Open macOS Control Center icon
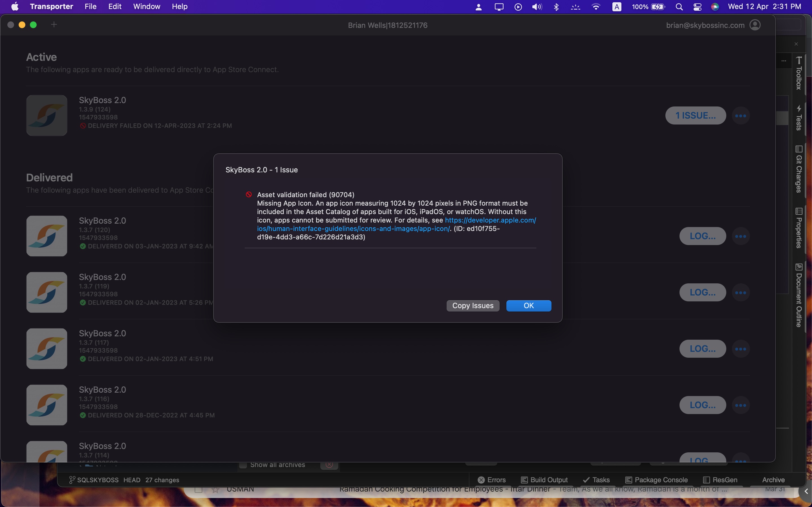 (697, 7)
